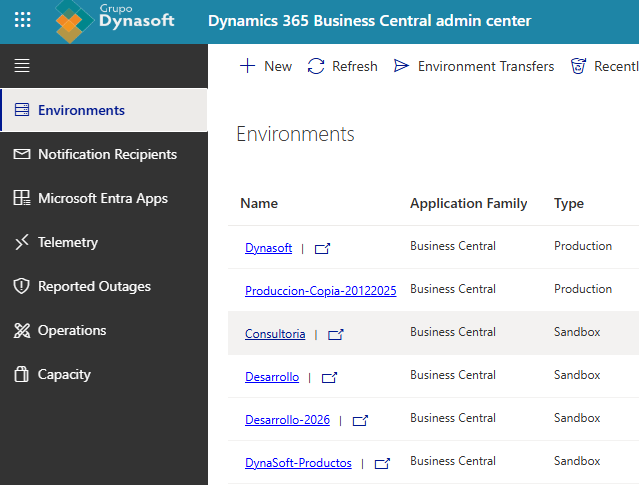Click the recycle bin toolbar icon
This screenshot has height=485, width=639.
pos(578,66)
